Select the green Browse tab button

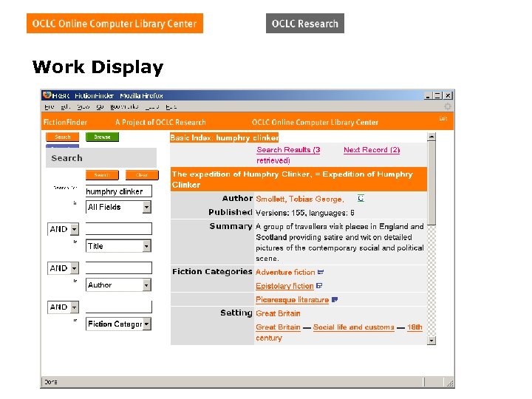102,137
